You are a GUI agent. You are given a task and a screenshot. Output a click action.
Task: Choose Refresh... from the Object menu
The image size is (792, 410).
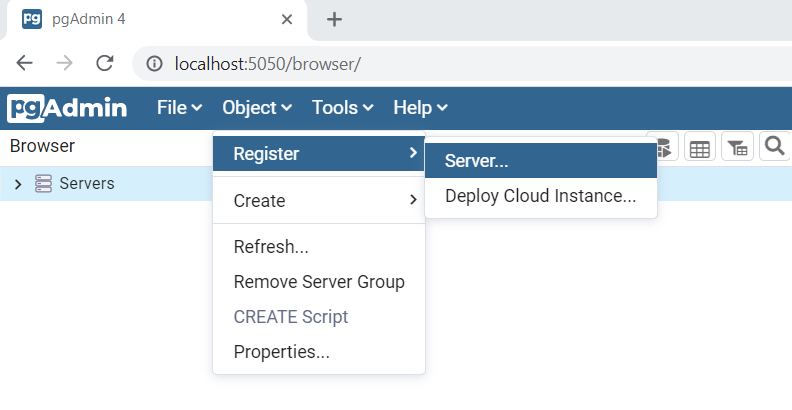point(319,247)
